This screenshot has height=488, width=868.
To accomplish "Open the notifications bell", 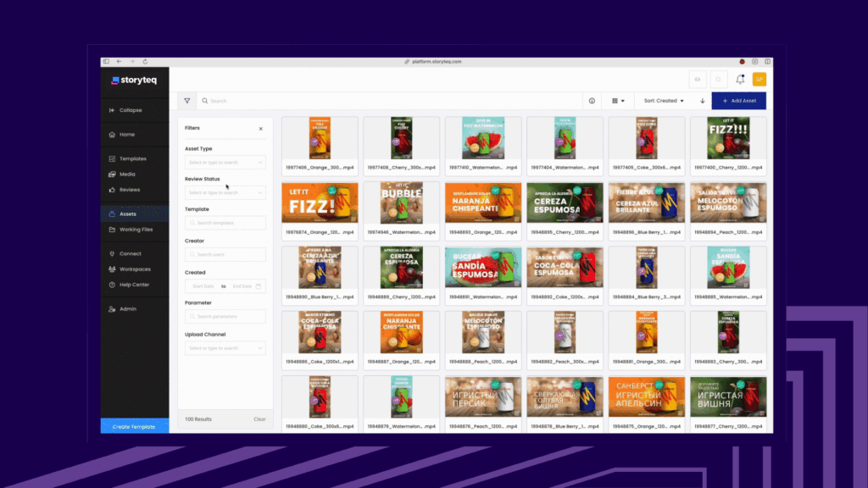I will 740,80.
